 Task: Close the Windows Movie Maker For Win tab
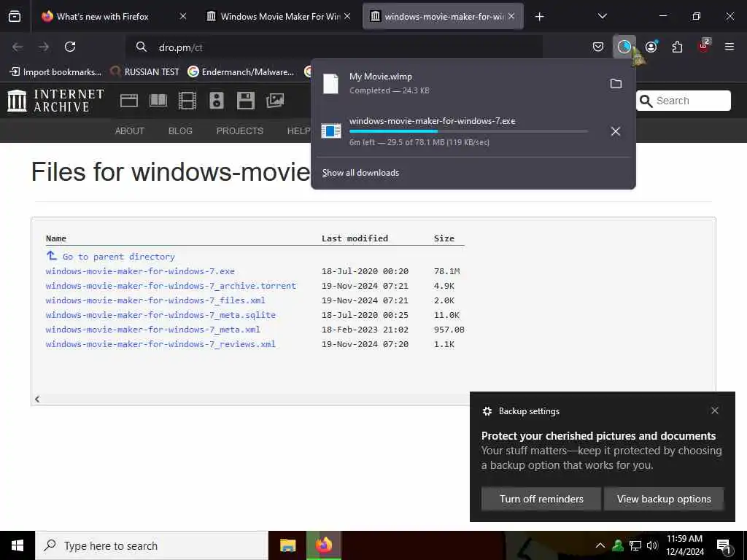coord(347,16)
